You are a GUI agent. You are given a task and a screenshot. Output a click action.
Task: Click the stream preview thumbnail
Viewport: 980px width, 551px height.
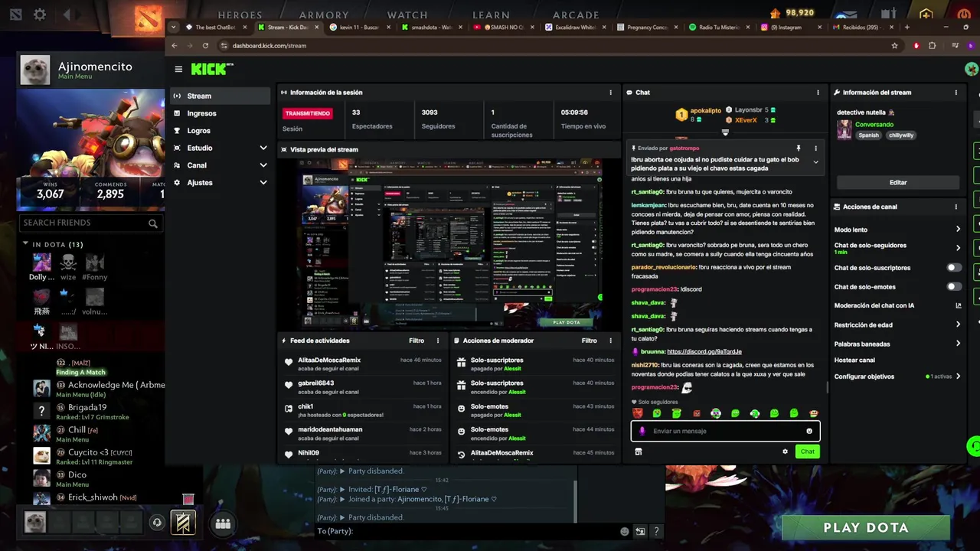pos(450,243)
